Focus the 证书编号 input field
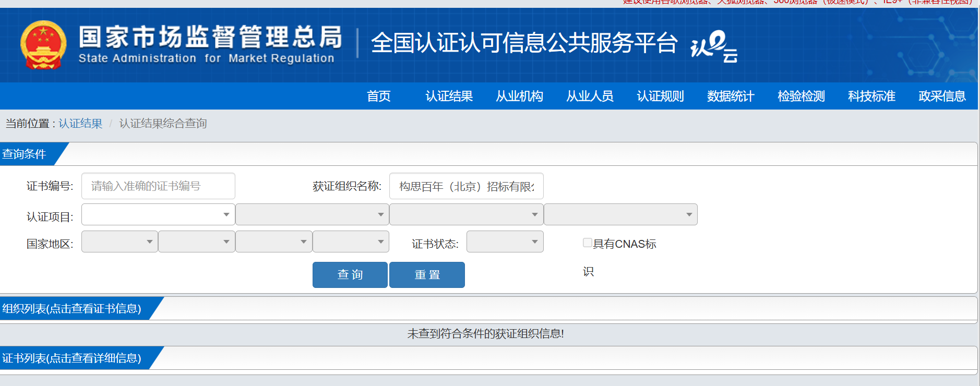The height and width of the screenshot is (386, 980). click(x=158, y=186)
